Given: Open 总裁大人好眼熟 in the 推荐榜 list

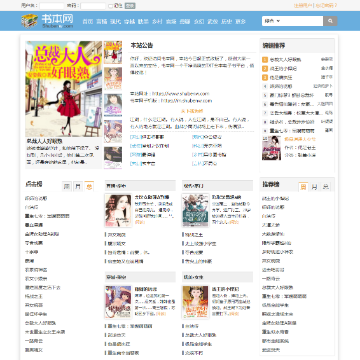Looking at the screenshot, I should (x=278, y=287).
